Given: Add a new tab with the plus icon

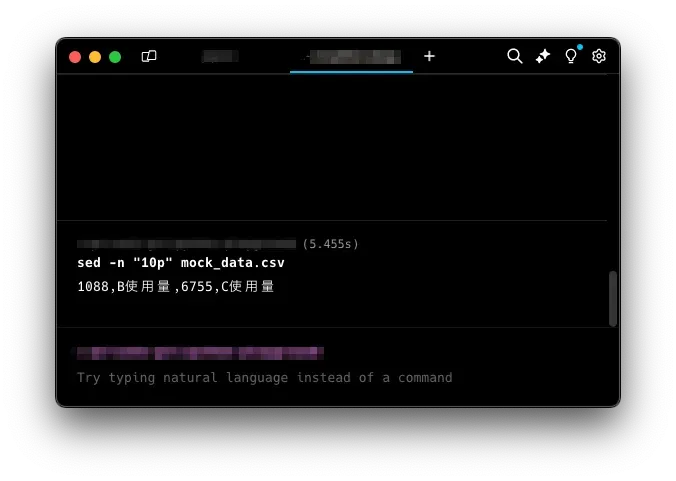Looking at the screenshot, I should 429,56.
